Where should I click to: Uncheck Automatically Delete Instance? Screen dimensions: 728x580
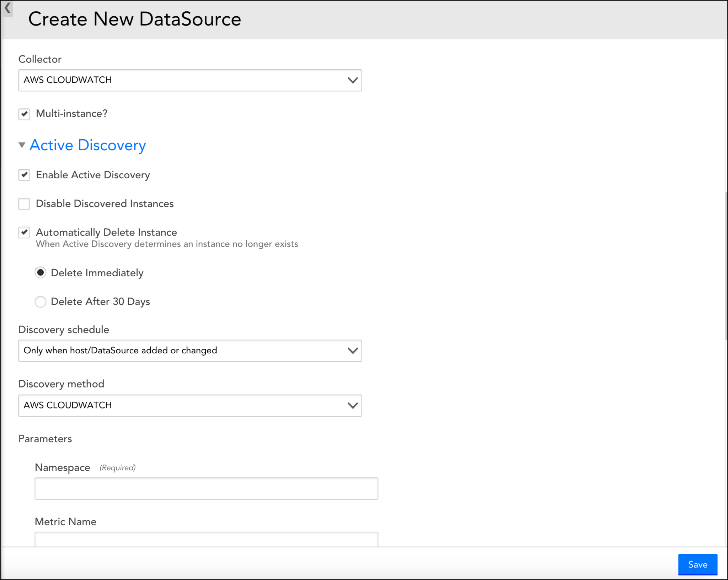(x=24, y=233)
